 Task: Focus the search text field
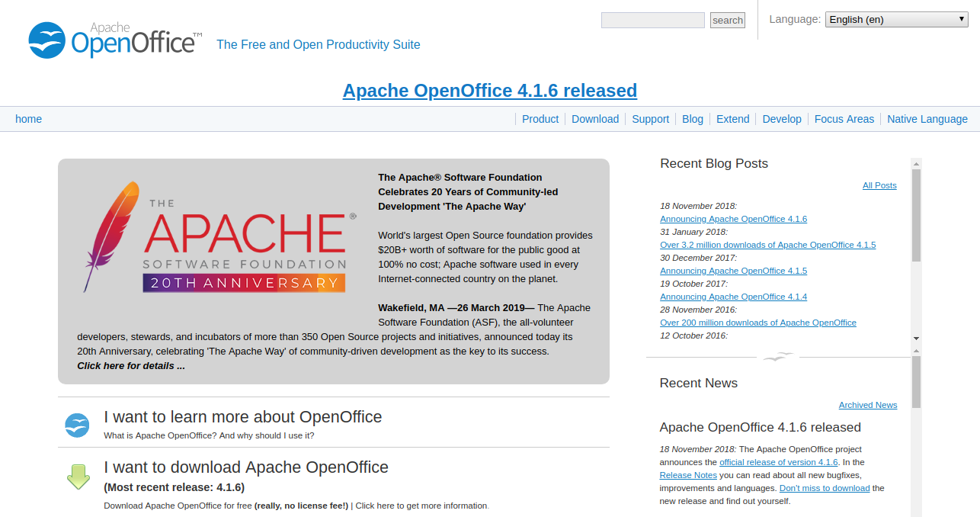(653, 21)
